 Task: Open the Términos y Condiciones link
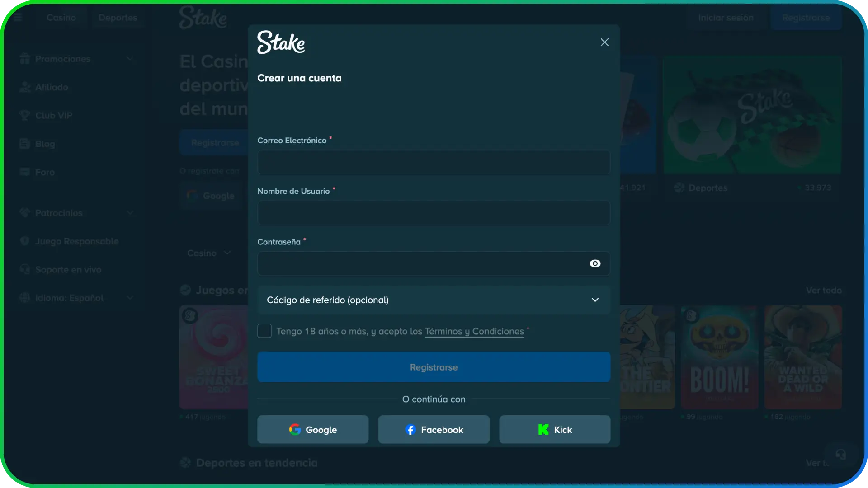pos(474,331)
